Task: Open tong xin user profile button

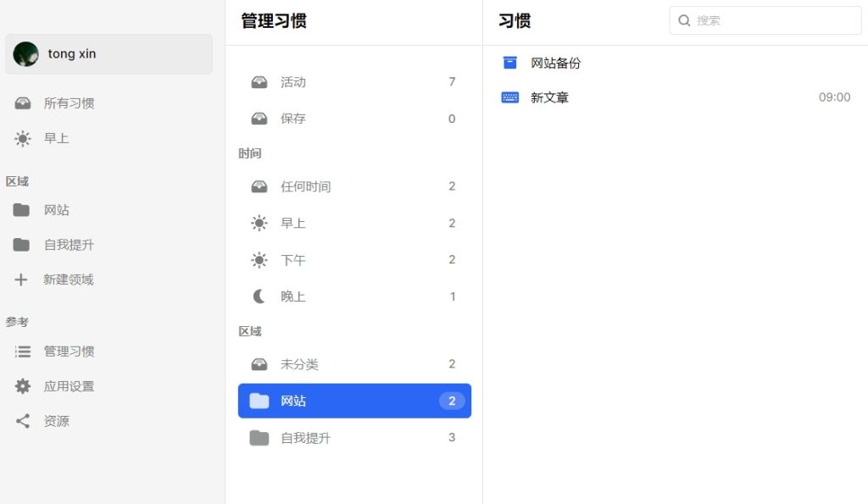Action: (x=109, y=53)
